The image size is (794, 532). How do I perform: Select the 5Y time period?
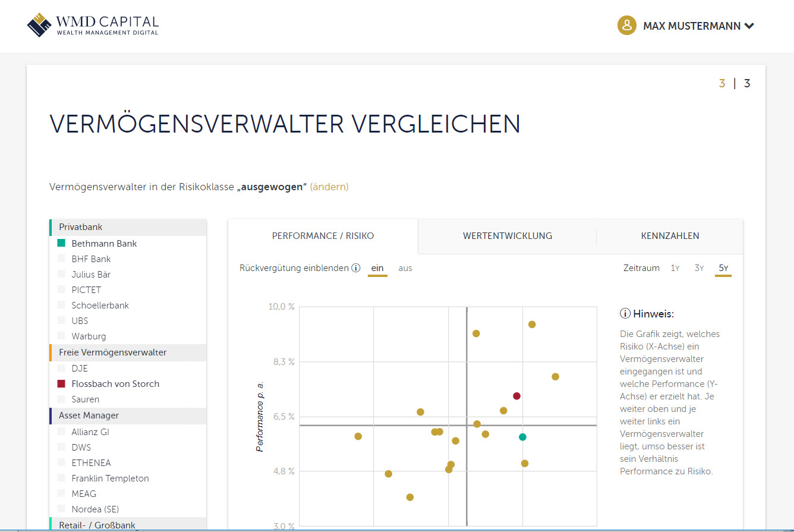tap(723, 268)
